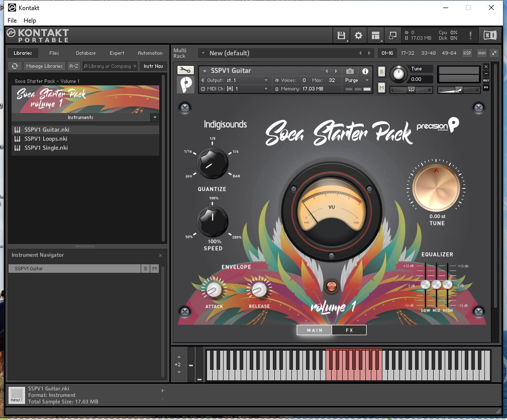Open the instrument name dropdown arrow for SSPV1 Guitar
The height and width of the screenshot is (420, 507).
205,71
